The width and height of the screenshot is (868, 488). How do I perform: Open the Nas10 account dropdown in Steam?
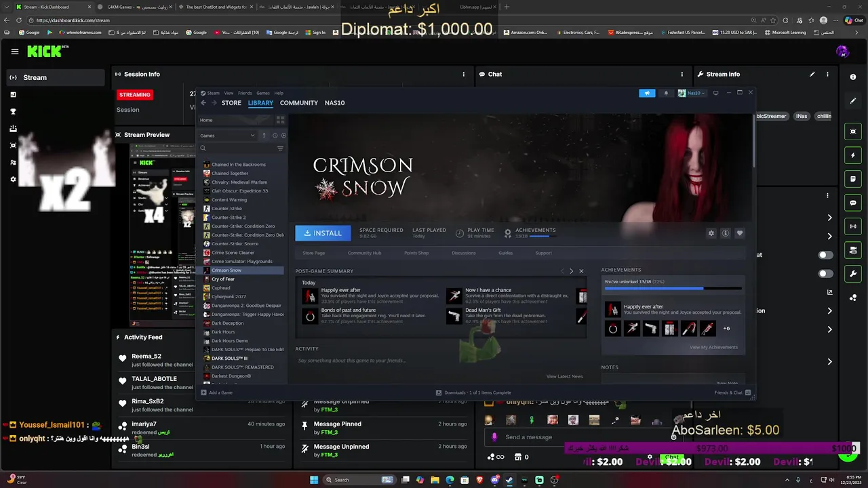point(692,93)
